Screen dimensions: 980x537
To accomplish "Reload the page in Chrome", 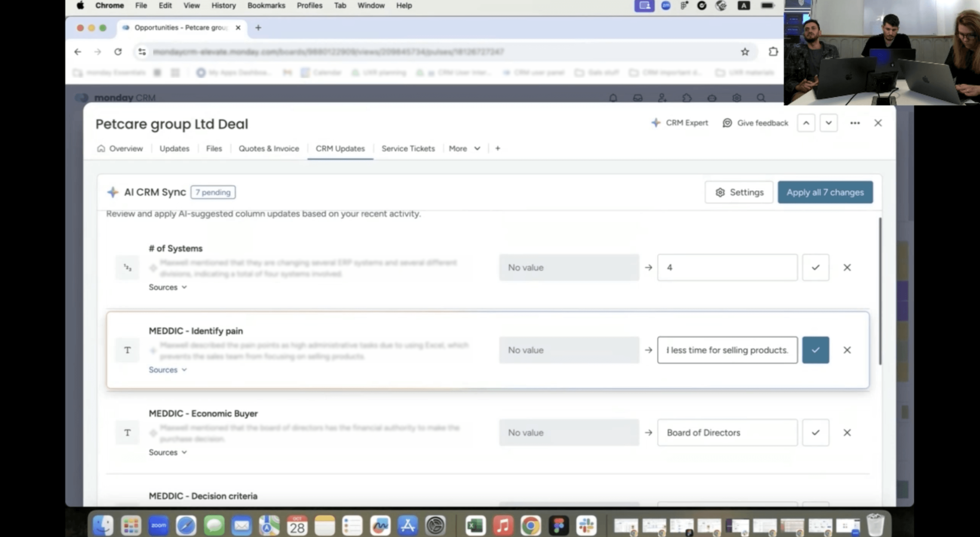I will pyautogui.click(x=118, y=52).
